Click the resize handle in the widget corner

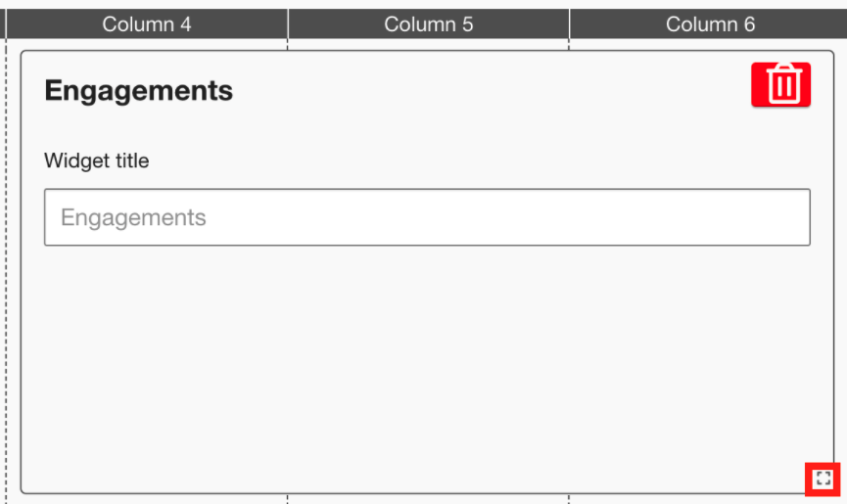[823, 479]
